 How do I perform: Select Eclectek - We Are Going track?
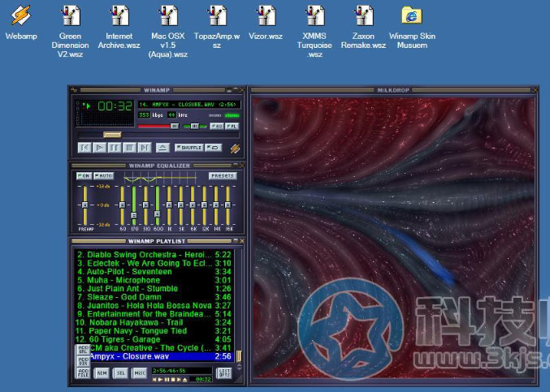(x=154, y=263)
